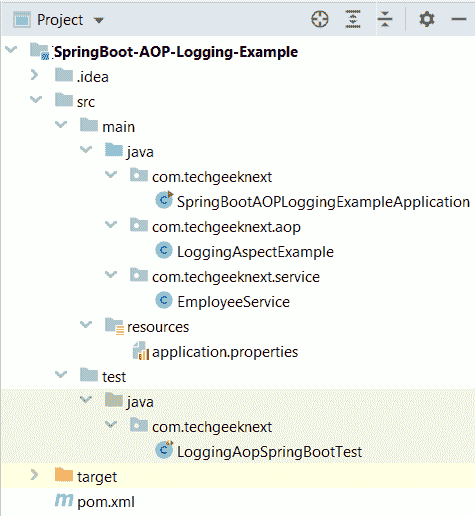Select the com.techgeeknext.service package
Image resolution: width=475 pixels, height=516 pixels.
pos(236,277)
